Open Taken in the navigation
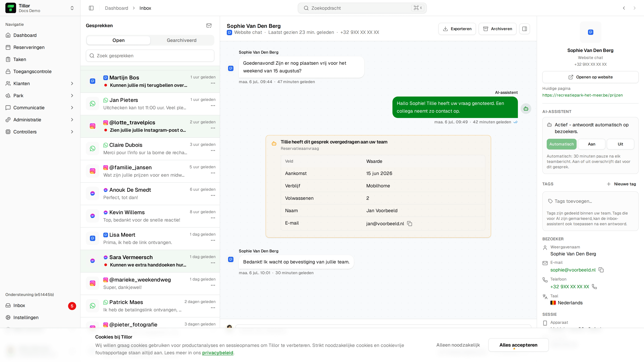Image resolution: width=644 pixels, height=362 pixels. point(40,59)
